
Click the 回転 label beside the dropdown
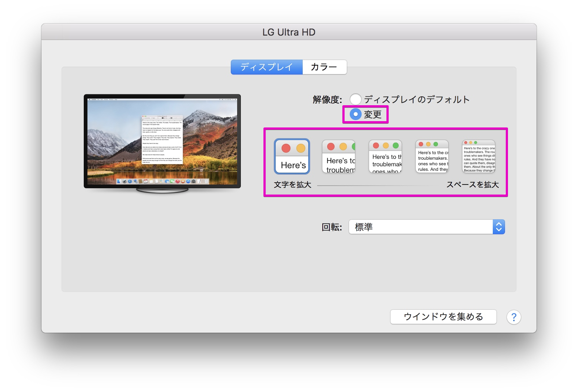click(x=332, y=227)
